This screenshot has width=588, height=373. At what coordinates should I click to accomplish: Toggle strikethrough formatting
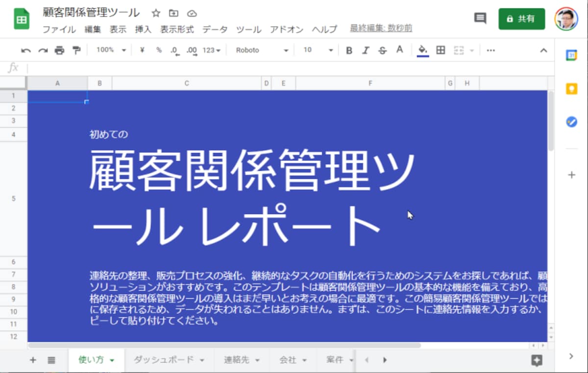pos(383,50)
